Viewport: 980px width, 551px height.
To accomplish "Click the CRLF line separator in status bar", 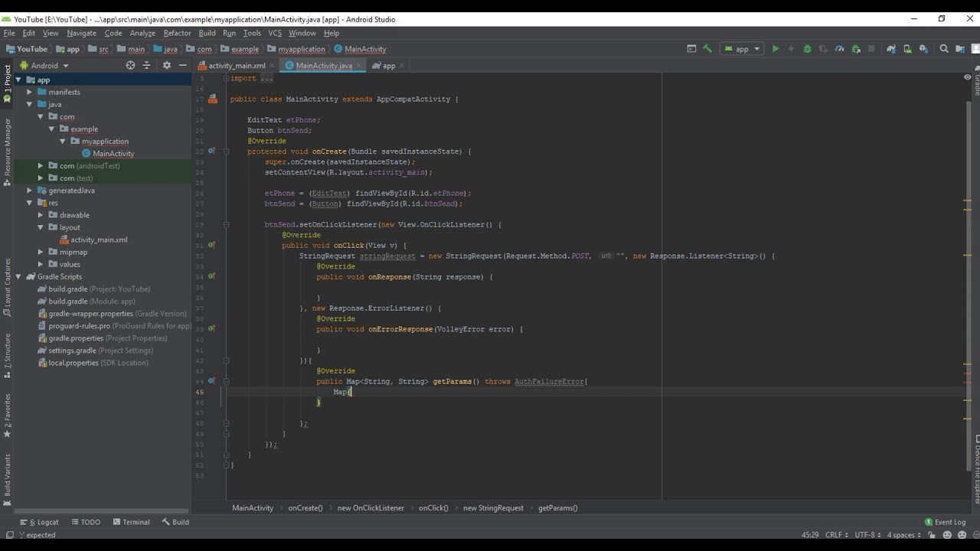I will pos(835,535).
